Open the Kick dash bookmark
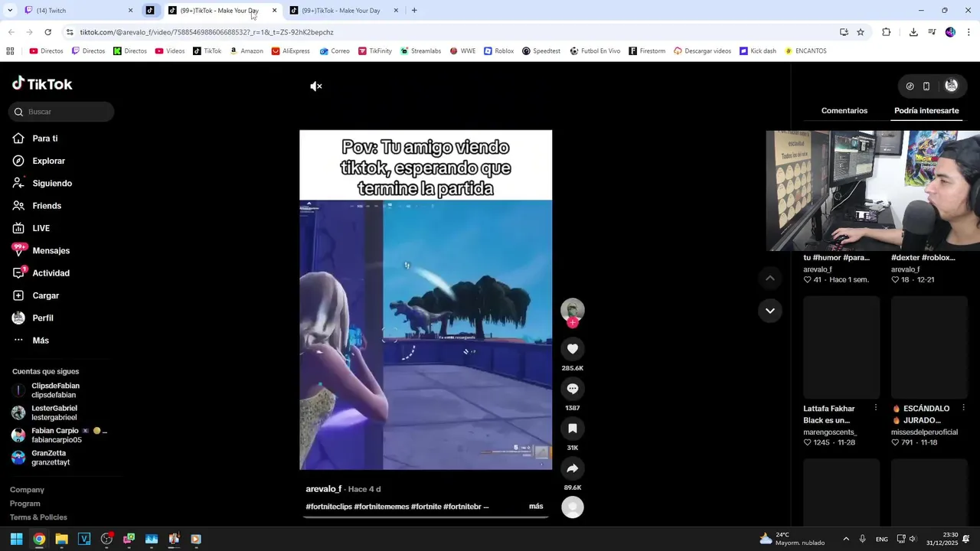 758,51
